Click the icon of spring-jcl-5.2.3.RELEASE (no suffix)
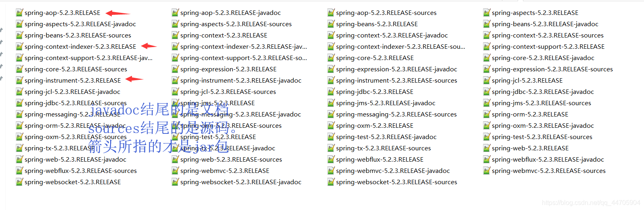The image size is (644, 210). (487, 81)
